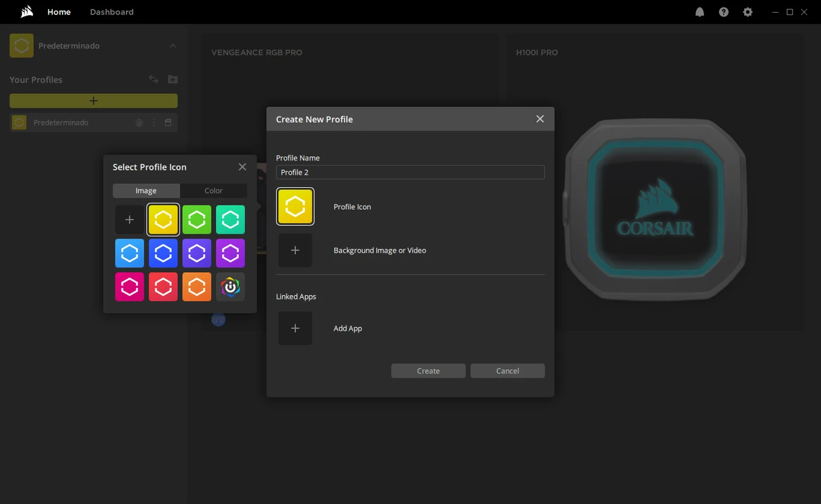Screen dimensions: 821x504
Task: Switch to the Color tab
Action: (213, 190)
